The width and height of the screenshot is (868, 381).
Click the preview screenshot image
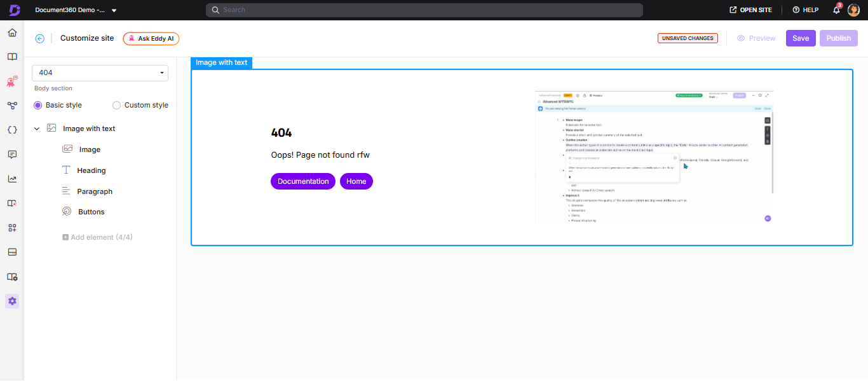point(654,157)
